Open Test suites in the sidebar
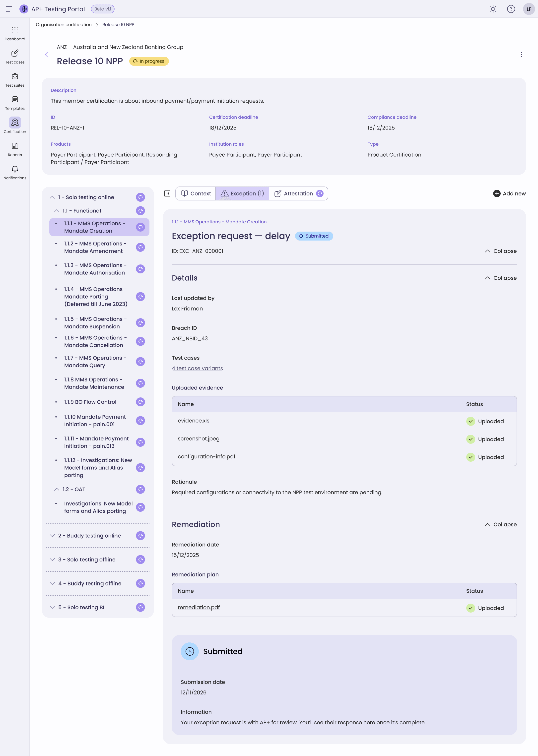 [x=15, y=80]
